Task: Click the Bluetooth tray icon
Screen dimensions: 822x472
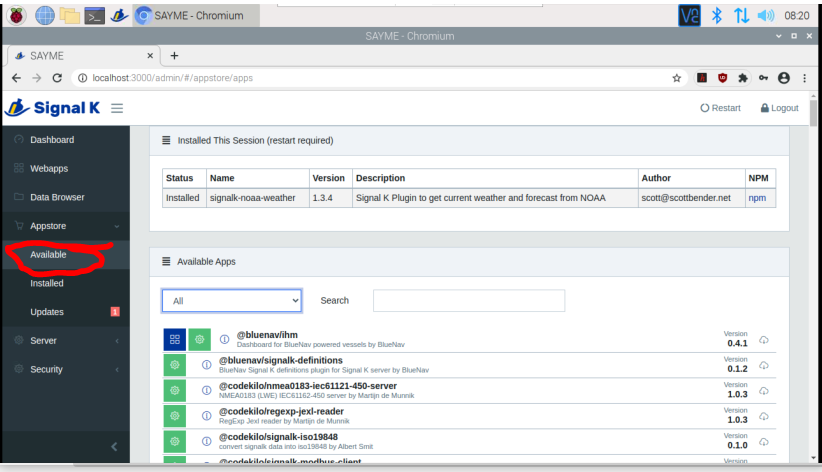Action: tap(717, 16)
